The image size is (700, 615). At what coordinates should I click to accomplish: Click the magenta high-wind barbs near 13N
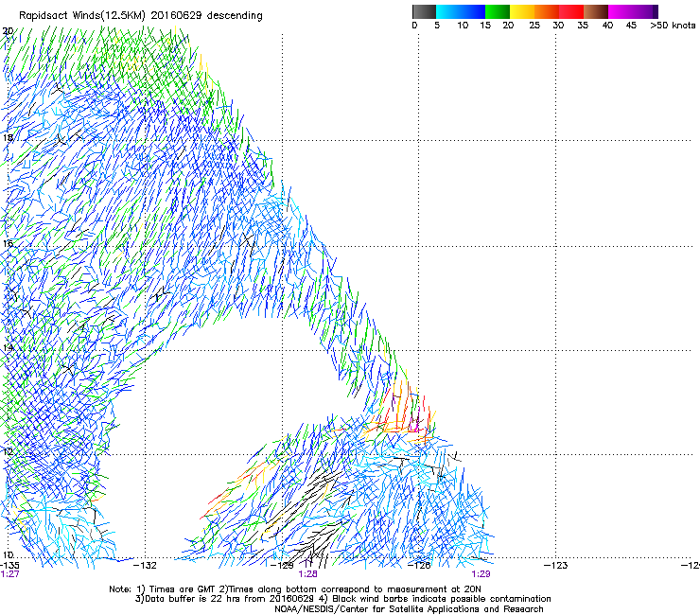pyautogui.click(x=416, y=417)
